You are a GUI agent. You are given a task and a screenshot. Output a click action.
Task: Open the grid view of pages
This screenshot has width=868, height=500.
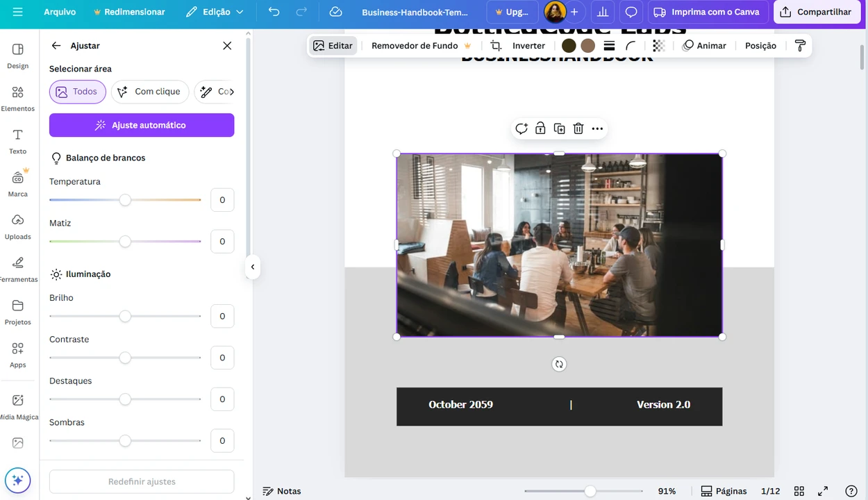click(x=799, y=491)
